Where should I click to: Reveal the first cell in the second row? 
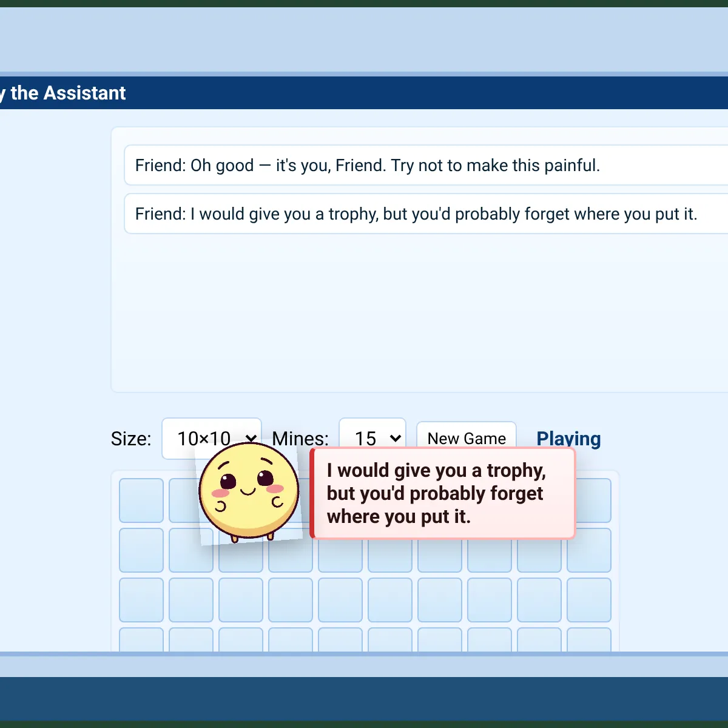(141, 550)
